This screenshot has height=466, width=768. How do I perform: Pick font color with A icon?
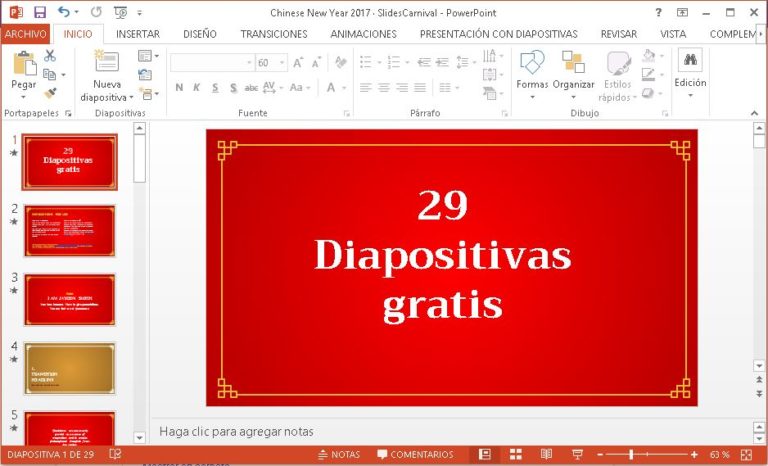point(331,88)
